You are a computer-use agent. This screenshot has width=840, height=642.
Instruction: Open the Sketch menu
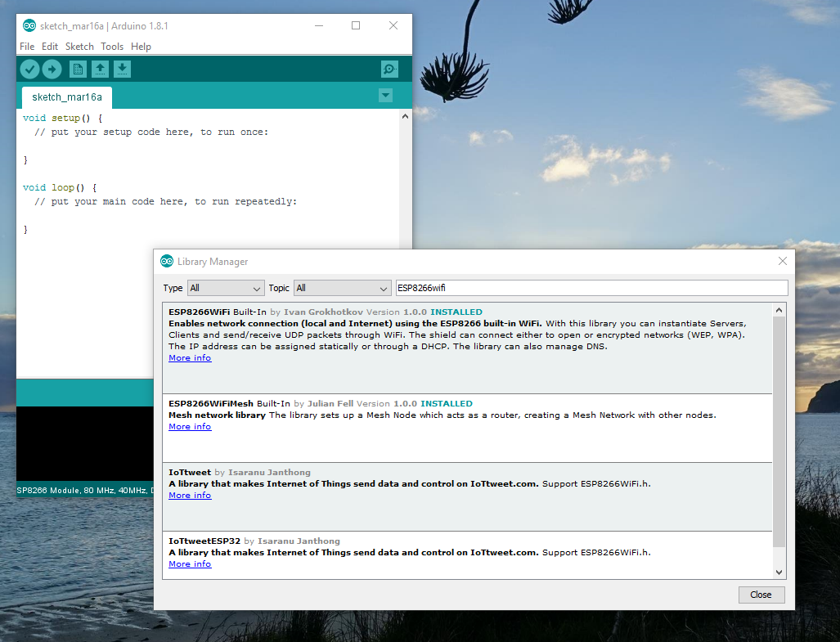(x=79, y=47)
